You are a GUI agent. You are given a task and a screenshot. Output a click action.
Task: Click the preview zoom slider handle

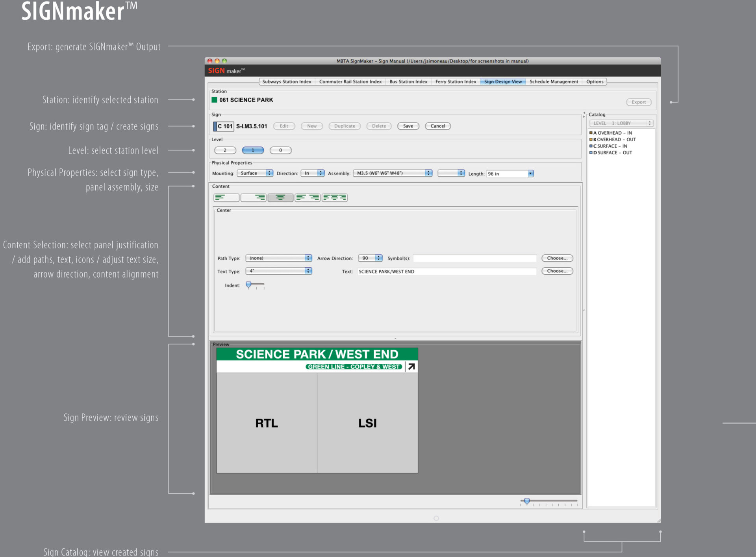pos(527,501)
